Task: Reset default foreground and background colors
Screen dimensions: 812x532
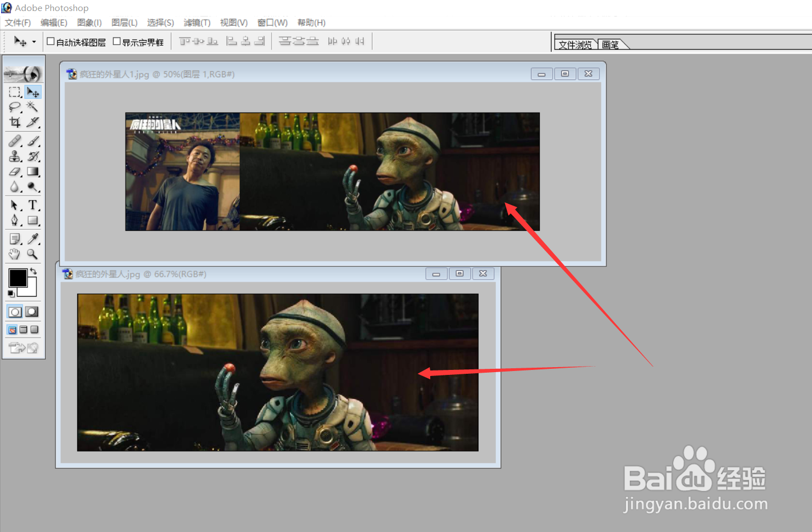Action: tap(11, 294)
